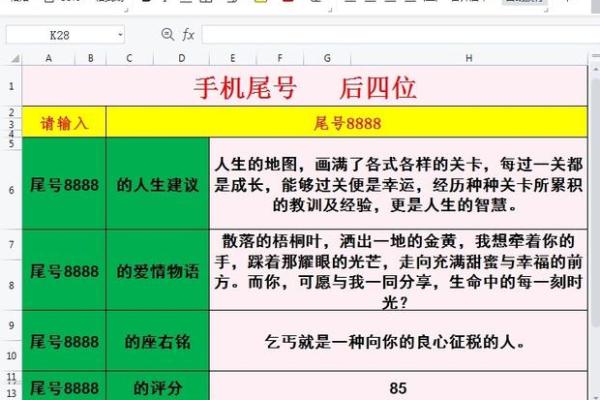This screenshot has width=600, height=400.
Task: Select row 1 header
Action: tap(11, 86)
